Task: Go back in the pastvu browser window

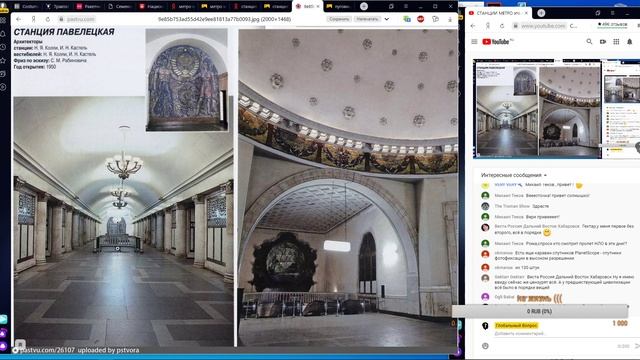Action: [x=18, y=19]
